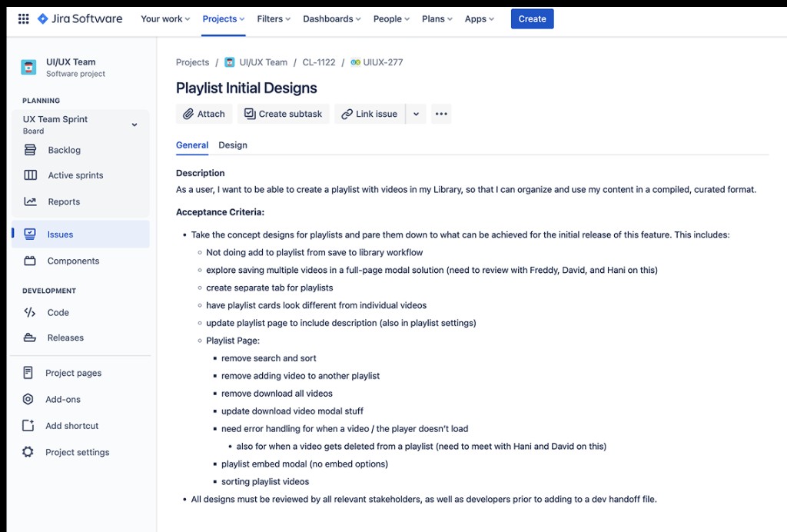The image size is (787, 532).
Task: Attach a file to the issue
Action: [204, 113]
